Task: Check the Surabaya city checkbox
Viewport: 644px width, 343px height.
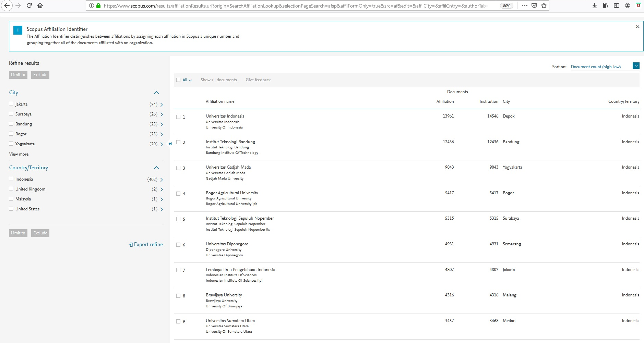Action: tap(11, 114)
